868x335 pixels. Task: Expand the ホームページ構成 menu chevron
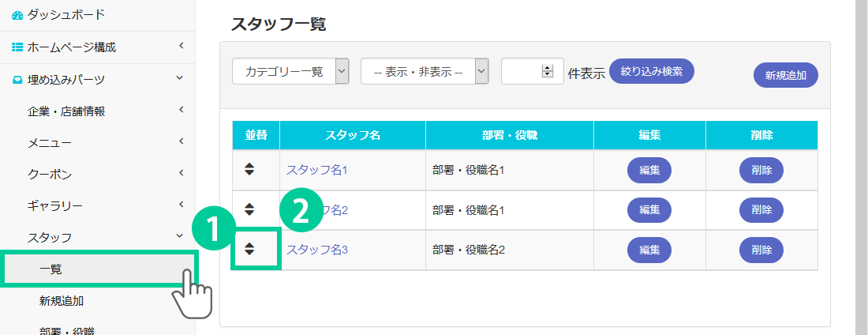click(181, 47)
